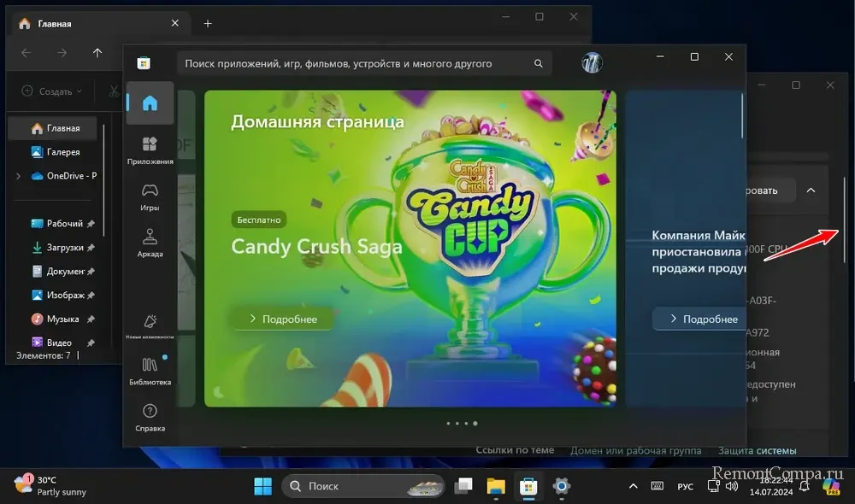Open Защита системы link in Settings

(x=757, y=451)
